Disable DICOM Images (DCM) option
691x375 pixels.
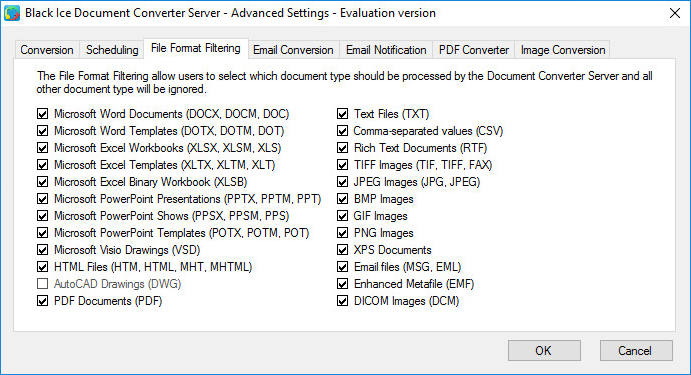[342, 301]
